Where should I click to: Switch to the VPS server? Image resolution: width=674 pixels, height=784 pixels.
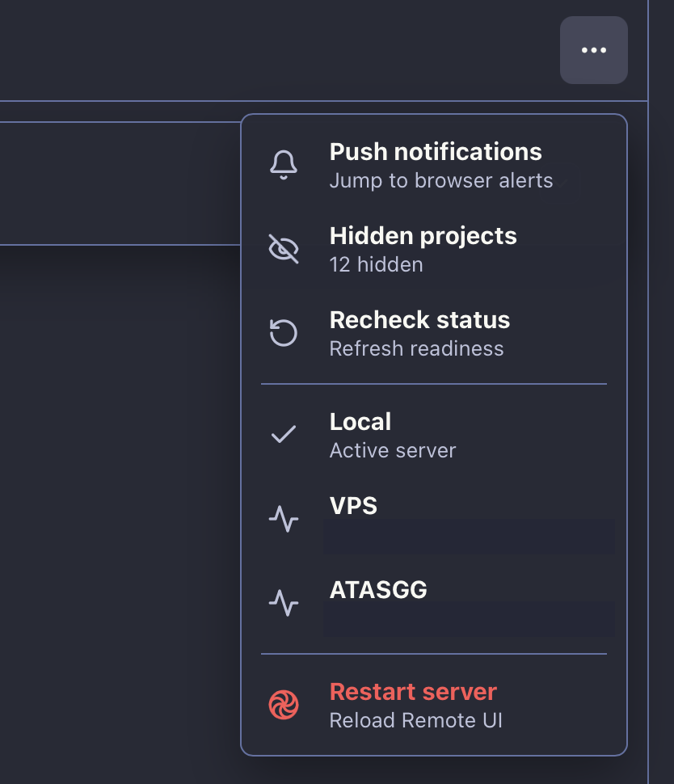[433, 520]
